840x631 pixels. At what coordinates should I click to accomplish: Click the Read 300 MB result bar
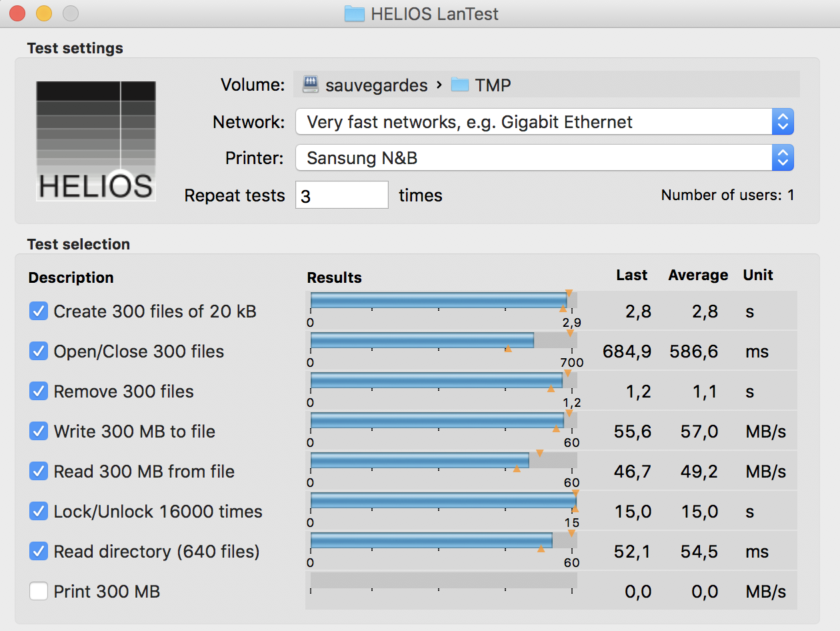click(x=443, y=460)
